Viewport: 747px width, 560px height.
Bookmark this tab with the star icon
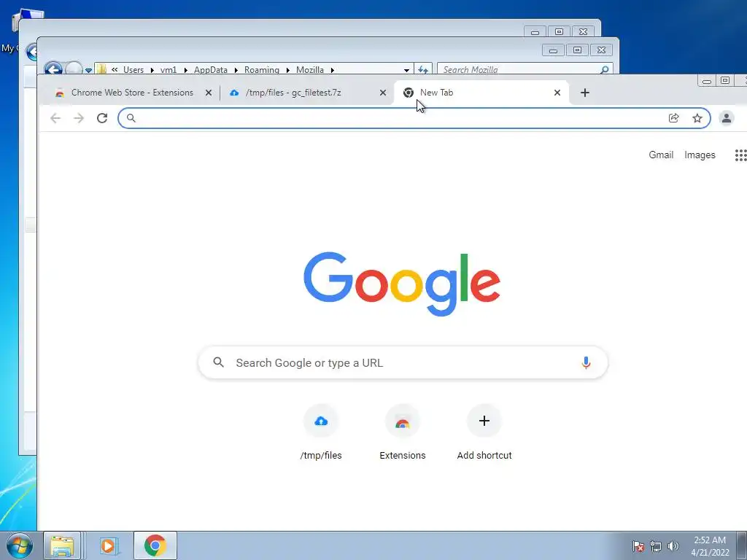[697, 118]
